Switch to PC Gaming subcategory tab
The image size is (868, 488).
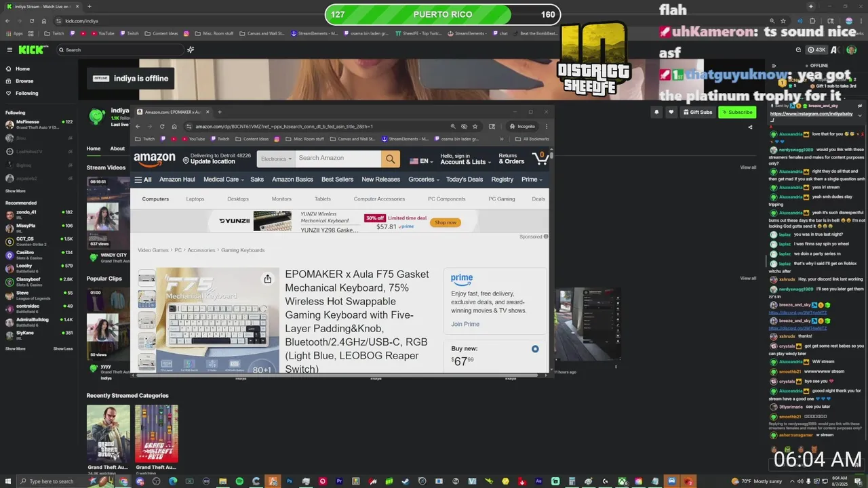(502, 199)
